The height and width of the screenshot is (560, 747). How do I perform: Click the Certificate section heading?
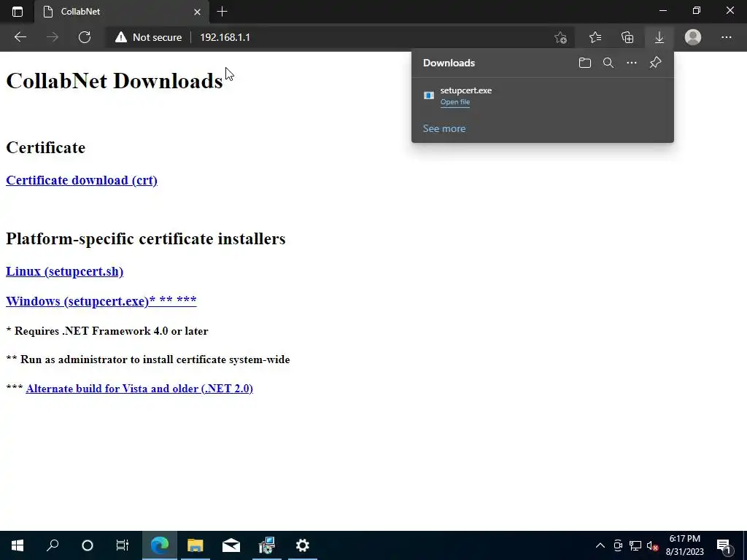point(45,147)
